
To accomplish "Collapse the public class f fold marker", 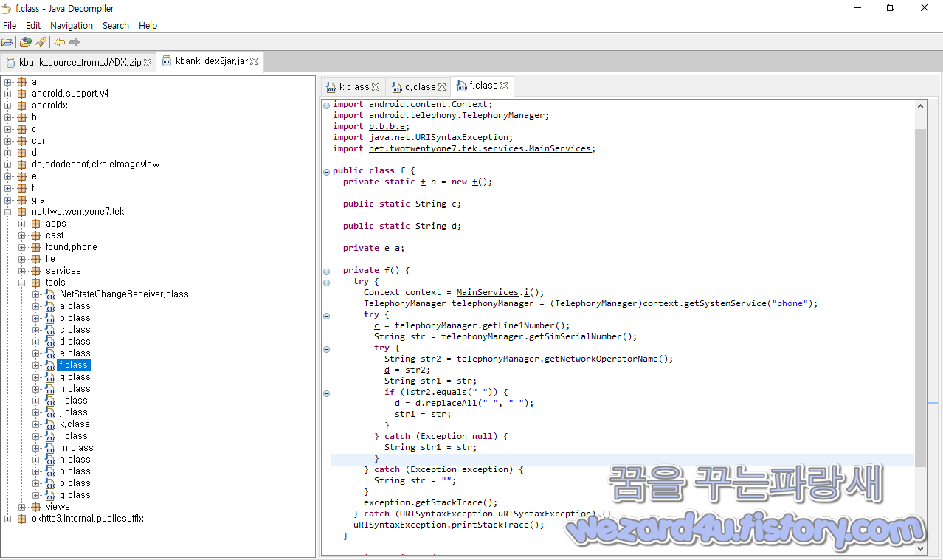I will pyautogui.click(x=327, y=171).
